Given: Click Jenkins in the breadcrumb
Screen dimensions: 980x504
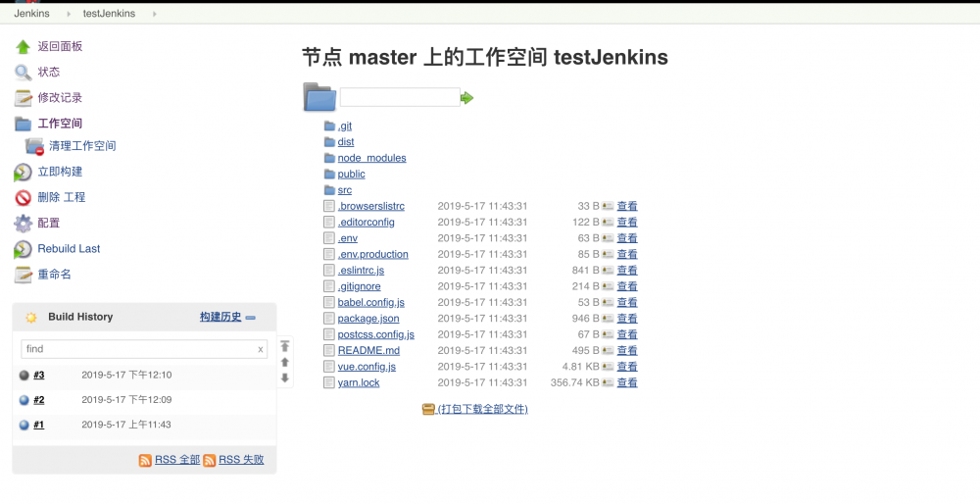Looking at the screenshot, I should pos(32,13).
